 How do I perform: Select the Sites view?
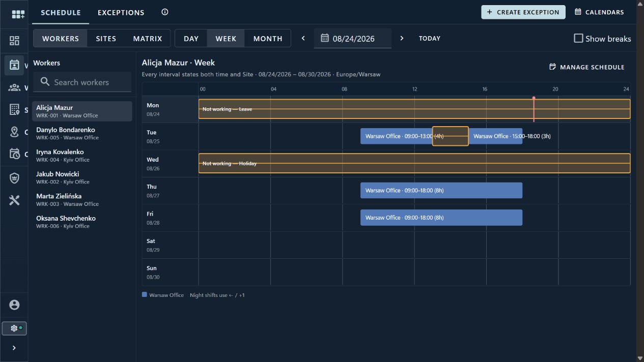tap(106, 38)
